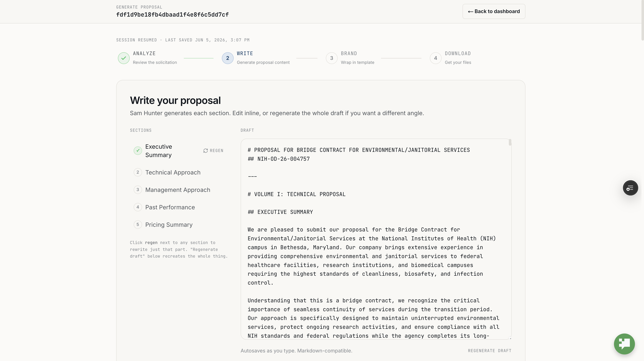Open the Past Performance section
Screen dimensions: 644x361
point(170,207)
